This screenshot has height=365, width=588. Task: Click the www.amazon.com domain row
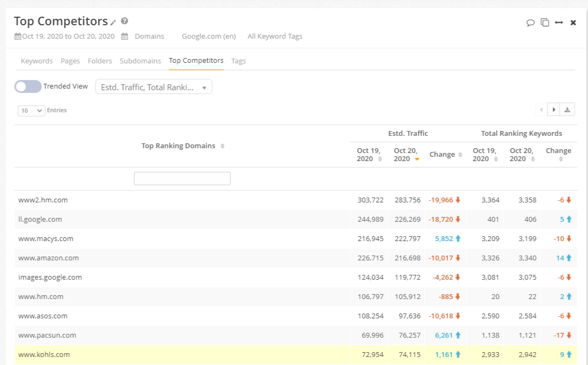tap(296, 258)
